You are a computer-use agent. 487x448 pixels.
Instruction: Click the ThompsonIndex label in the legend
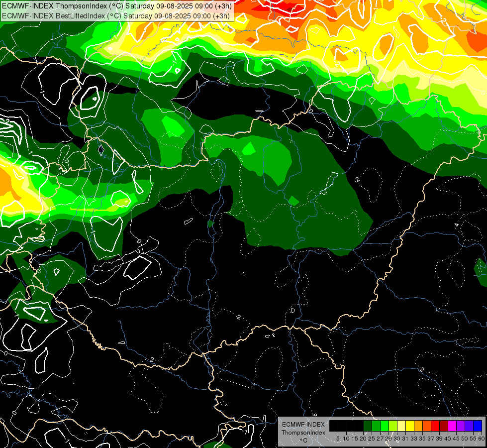point(303,433)
